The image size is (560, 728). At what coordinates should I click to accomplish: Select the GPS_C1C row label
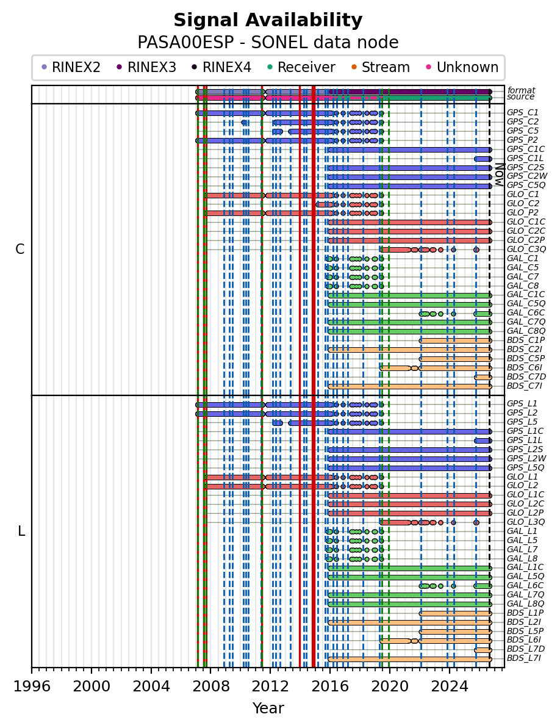tap(526, 149)
